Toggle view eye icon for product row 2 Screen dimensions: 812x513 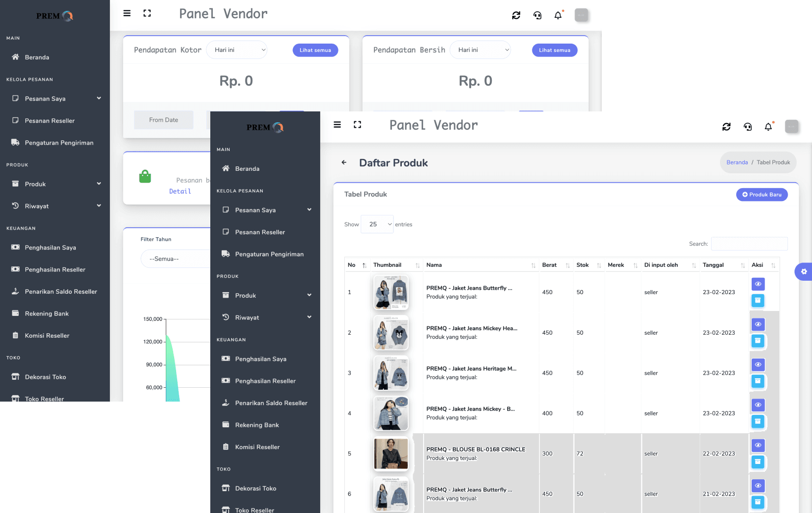click(758, 324)
